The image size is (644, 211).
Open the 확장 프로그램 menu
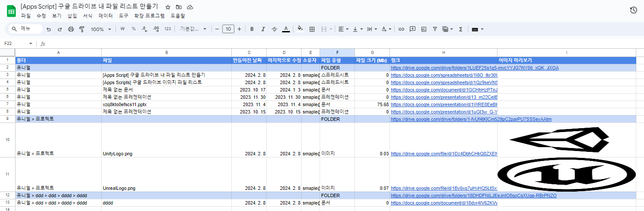tap(149, 16)
